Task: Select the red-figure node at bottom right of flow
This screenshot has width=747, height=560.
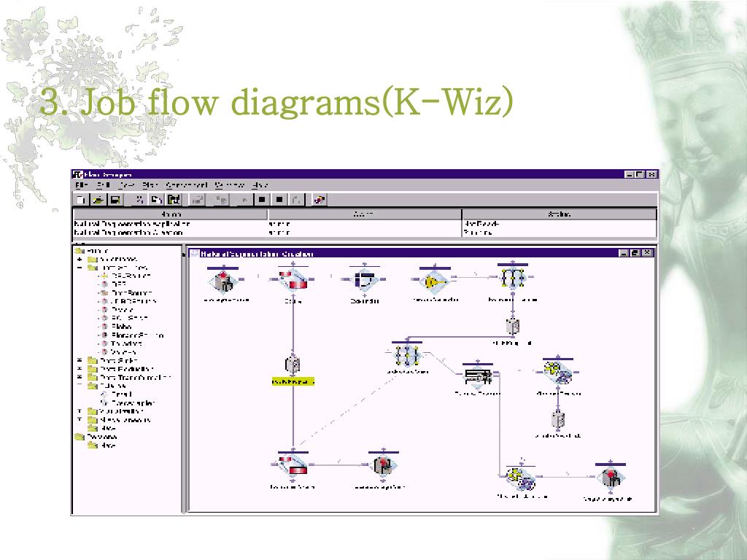Action: 611,478
